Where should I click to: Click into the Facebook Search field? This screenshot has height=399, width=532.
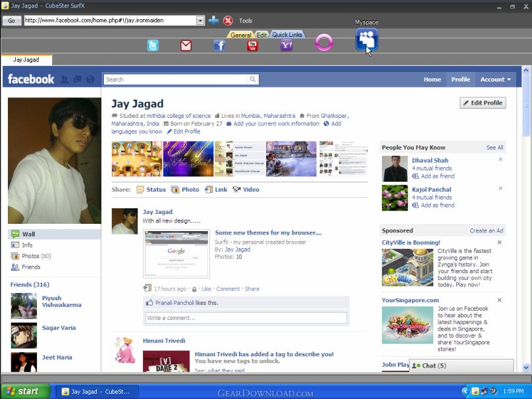coord(176,80)
